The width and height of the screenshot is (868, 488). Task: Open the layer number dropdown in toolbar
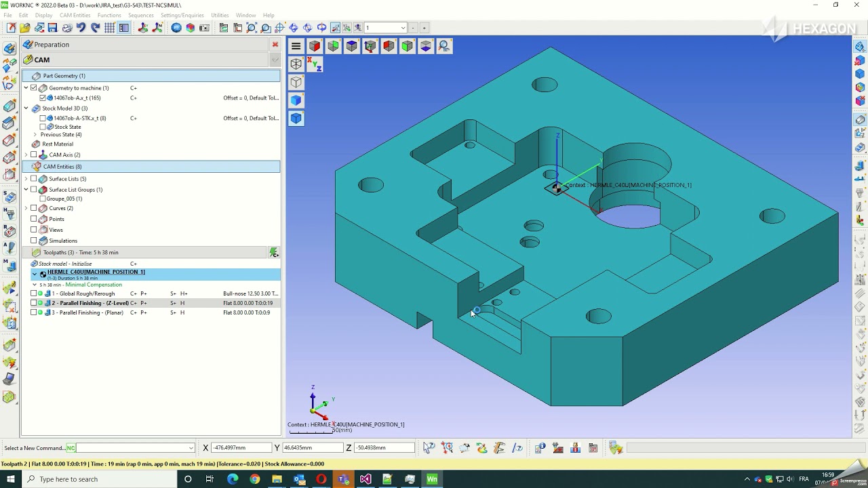403,28
